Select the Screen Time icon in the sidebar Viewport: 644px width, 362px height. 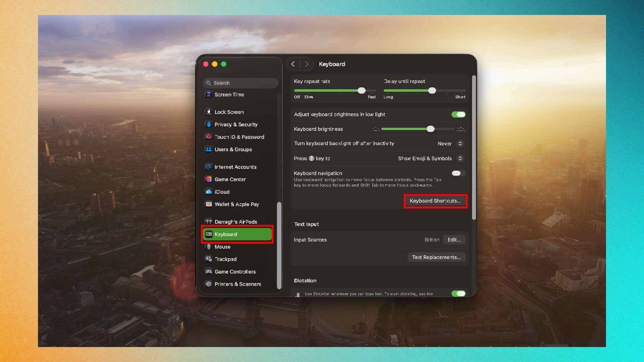pos(209,94)
